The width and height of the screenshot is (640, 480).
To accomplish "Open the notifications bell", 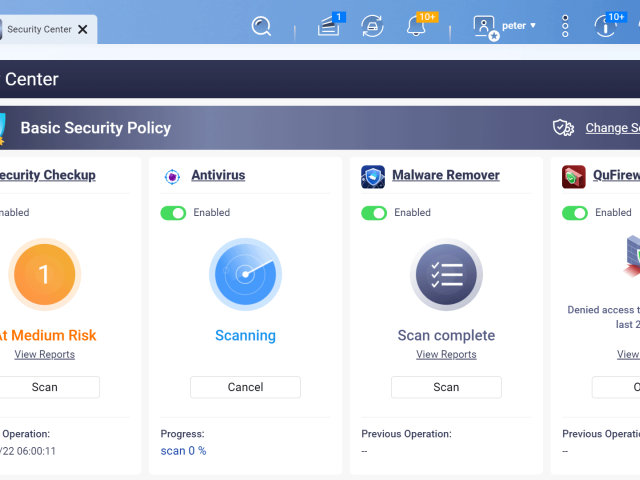I will (417, 26).
